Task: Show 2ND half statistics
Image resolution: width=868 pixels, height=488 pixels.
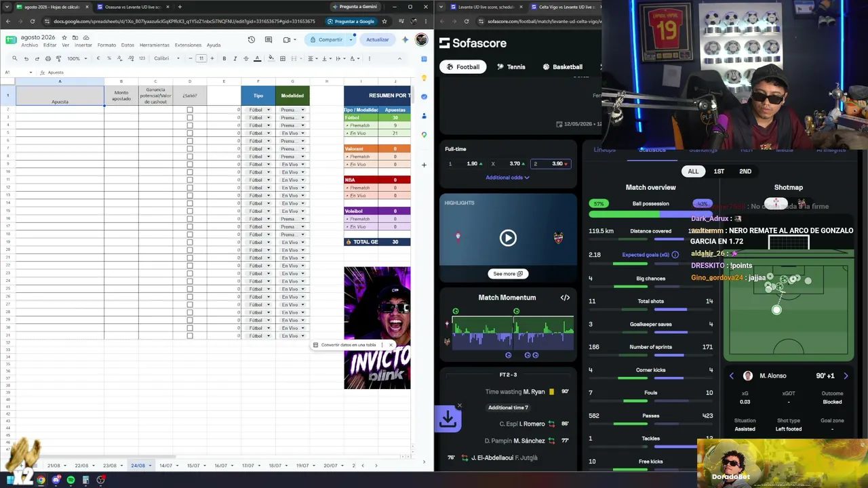Action: click(745, 171)
